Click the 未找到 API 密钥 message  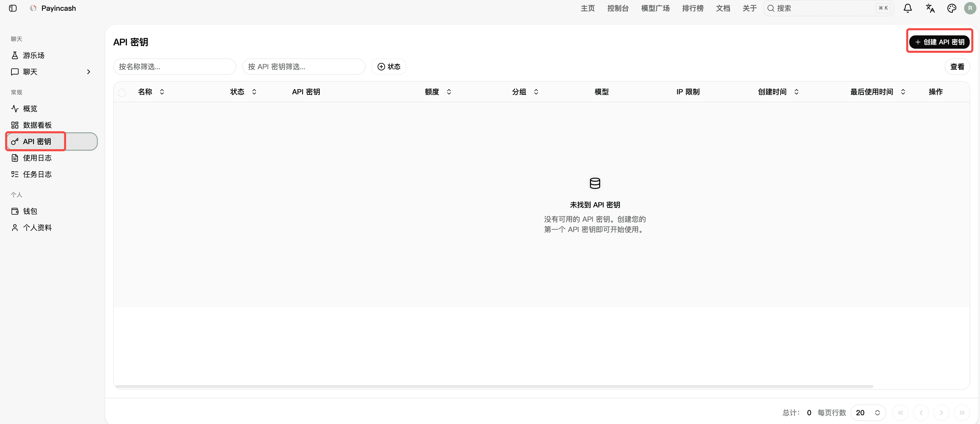[595, 205]
